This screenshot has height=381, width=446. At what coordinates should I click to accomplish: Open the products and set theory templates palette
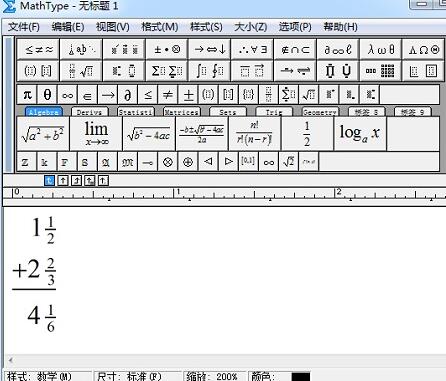click(338, 71)
